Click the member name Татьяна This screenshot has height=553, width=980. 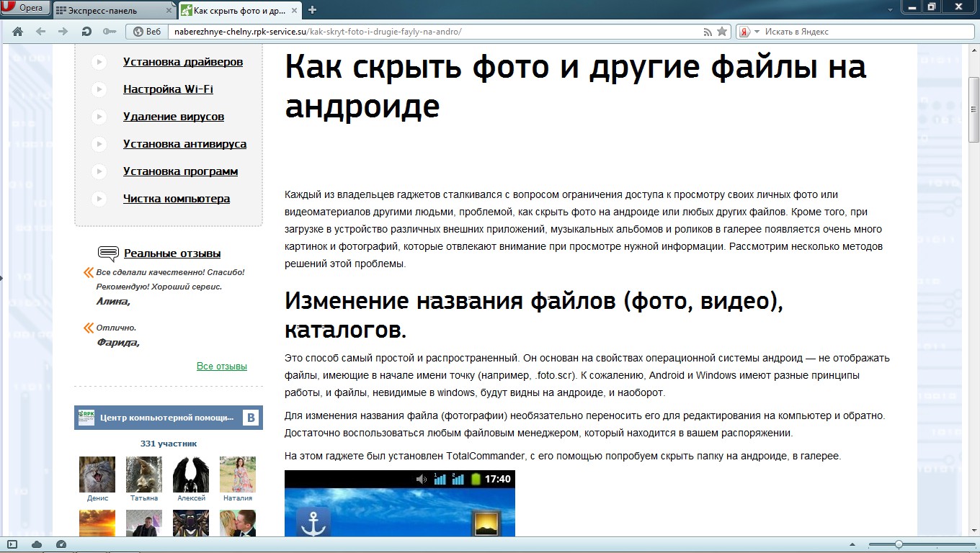(x=144, y=498)
